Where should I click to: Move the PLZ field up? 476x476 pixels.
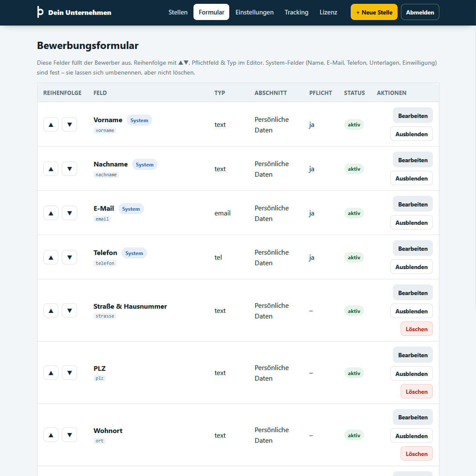pyautogui.click(x=51, y=373)
